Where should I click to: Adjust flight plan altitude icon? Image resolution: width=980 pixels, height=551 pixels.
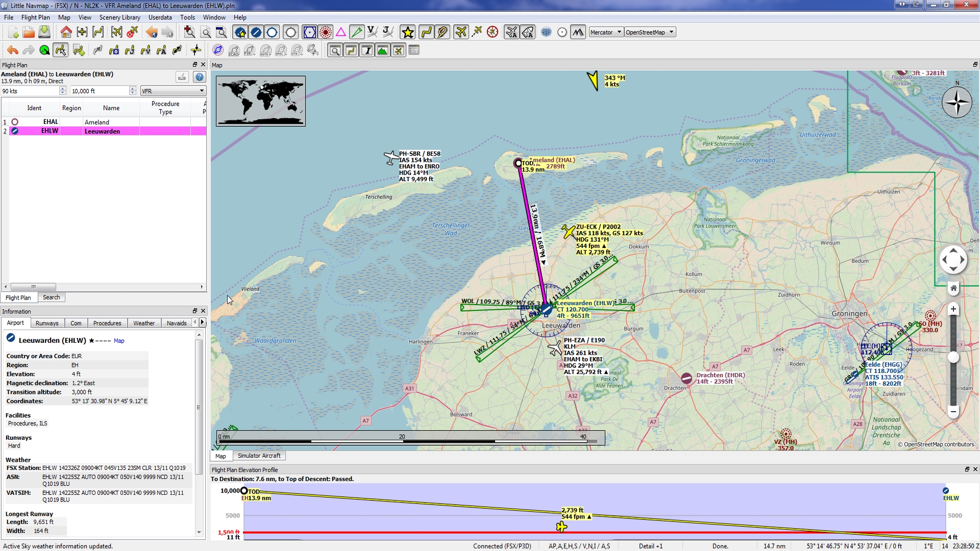(x=196, y=51)
